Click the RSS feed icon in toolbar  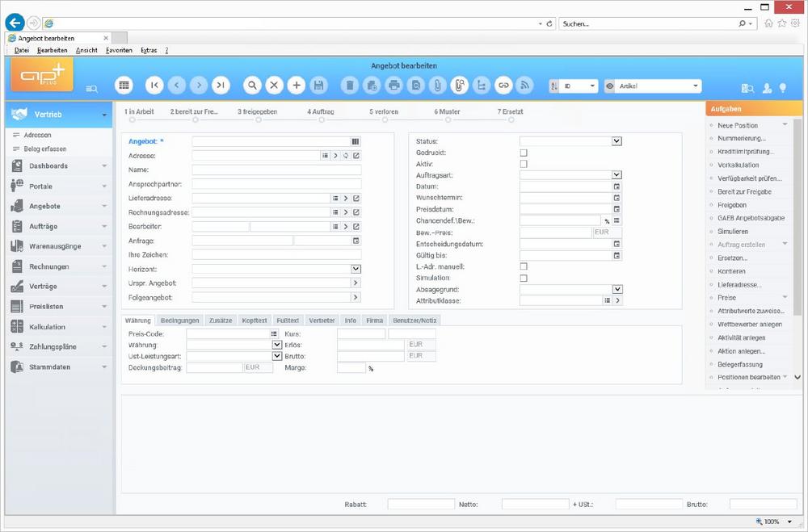click(525, 86)
